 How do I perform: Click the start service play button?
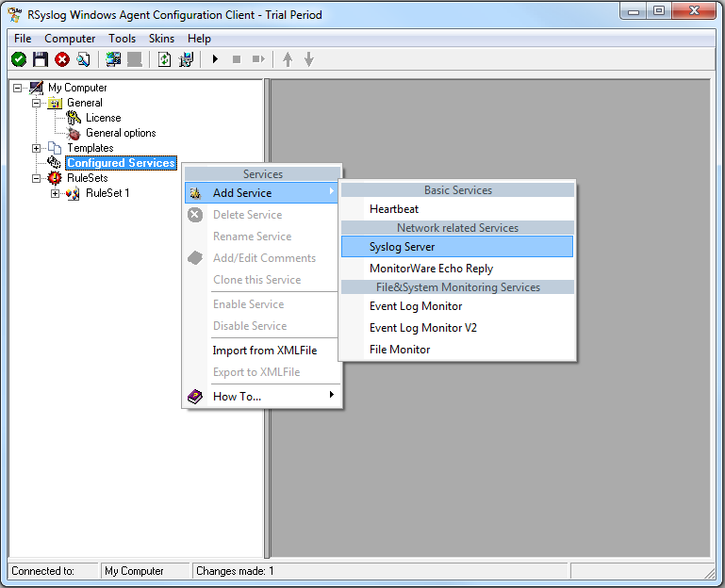click(215, 59)
